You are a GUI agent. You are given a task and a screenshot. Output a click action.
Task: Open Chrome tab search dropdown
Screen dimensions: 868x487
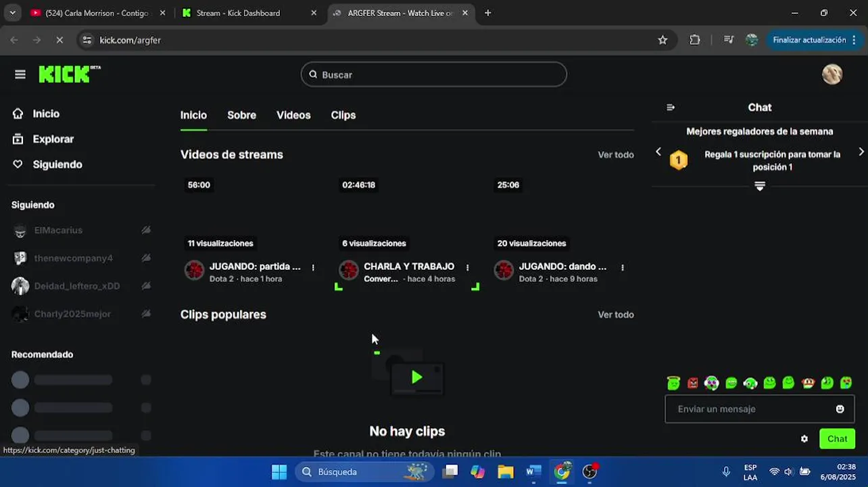(x=12, y=13)
